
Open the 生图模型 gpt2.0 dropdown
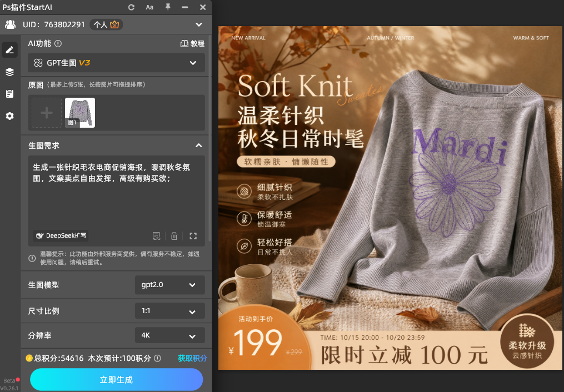click(170, 285)
